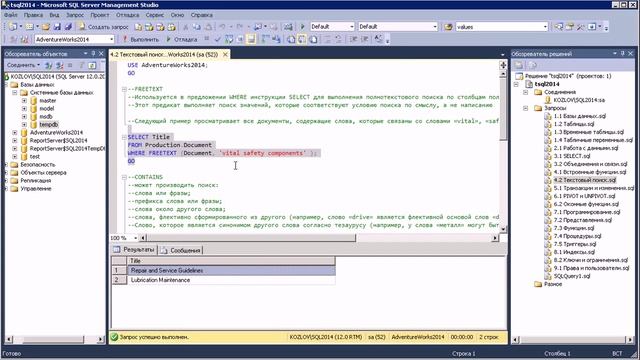Screen dimensions: 640x360
Task: Click the Disconnect icon in Object Explorer toolbar
Action: 60,65
